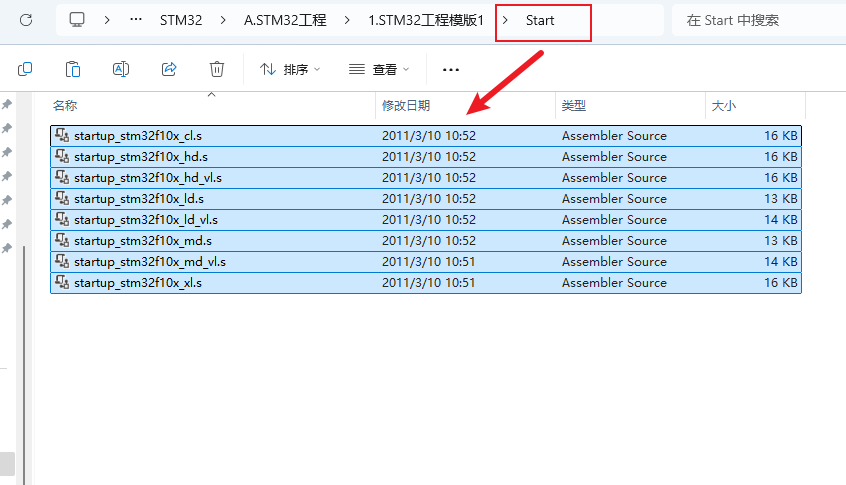The width and height of the screenshot is (846, 485).
Task: Click the Copy toolbar icon
Action: pyautogui.click(x=25, y=69)
